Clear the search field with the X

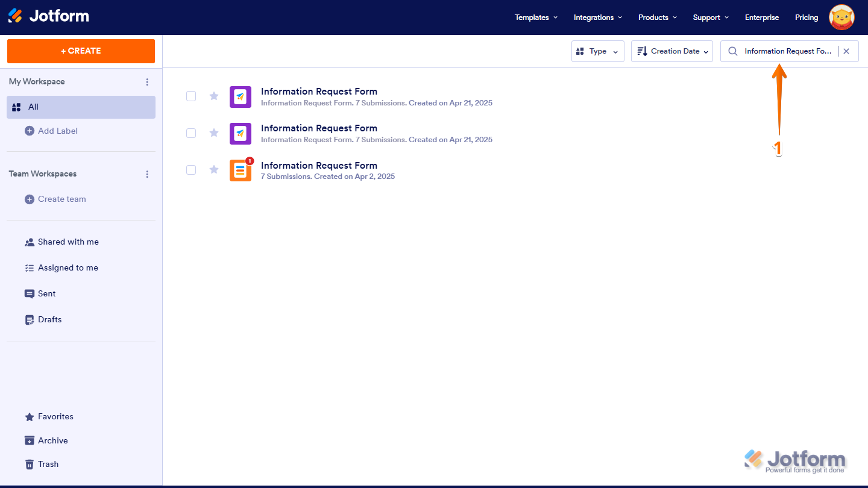[x=846, y=51]
